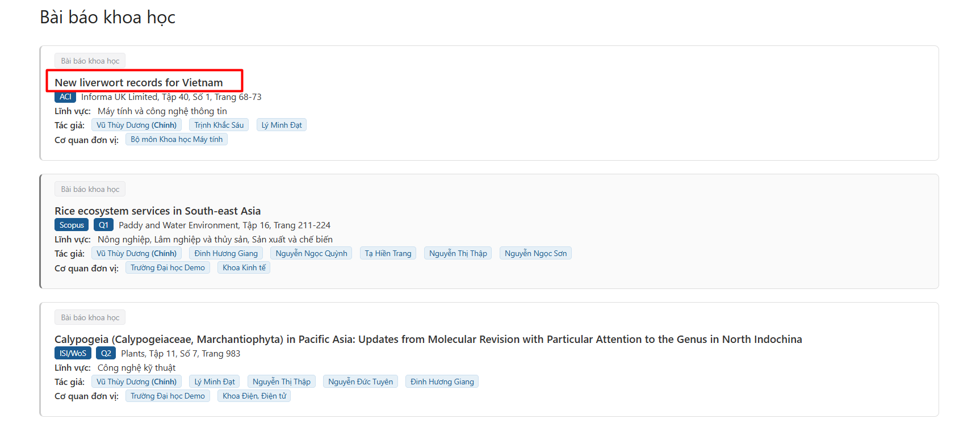Open 'Rice ecosystem services in South-east Asia' article
Screen dimensions: 980x423
click(157, 211)
